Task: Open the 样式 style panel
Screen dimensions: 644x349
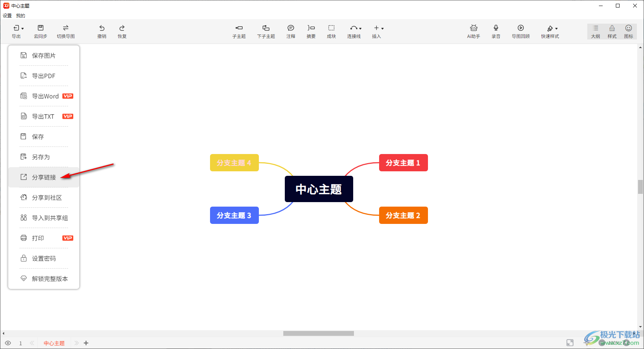Action: [612, 32]
